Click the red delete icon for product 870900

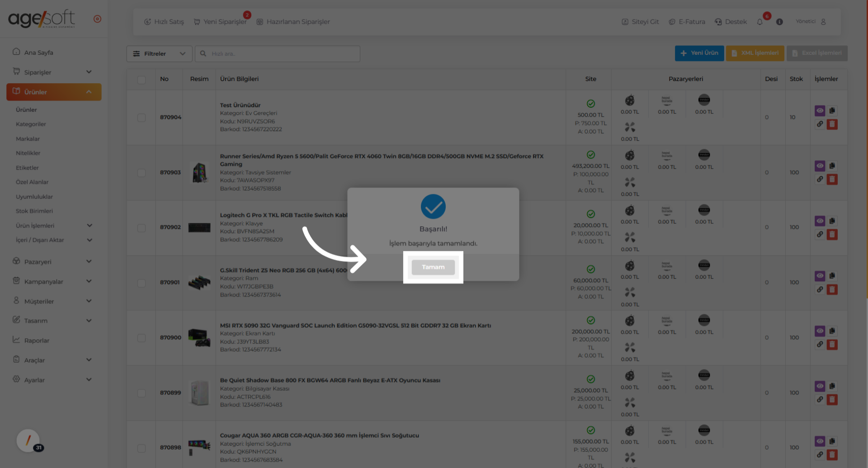tap(832, 345)
